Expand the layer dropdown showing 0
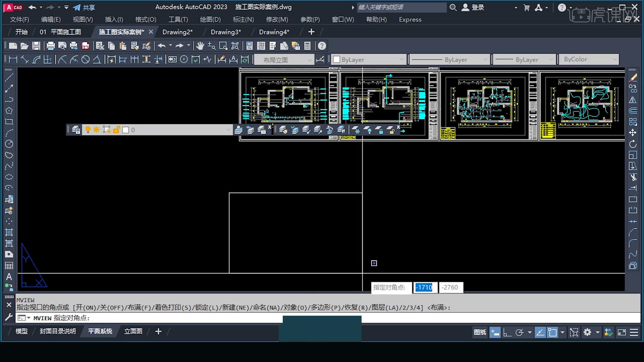 (228, 130)
